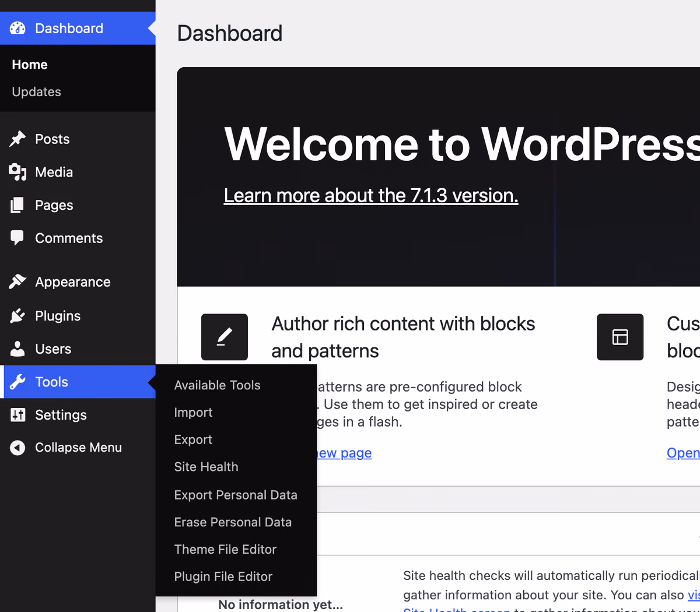
Task: Click the pencil edit icon tile
Action: click(225, 337)
